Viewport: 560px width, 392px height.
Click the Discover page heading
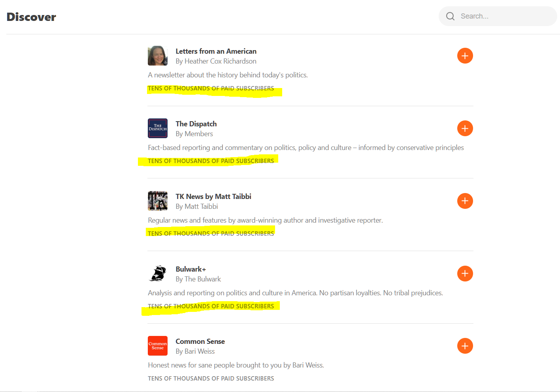pos(31,17)
